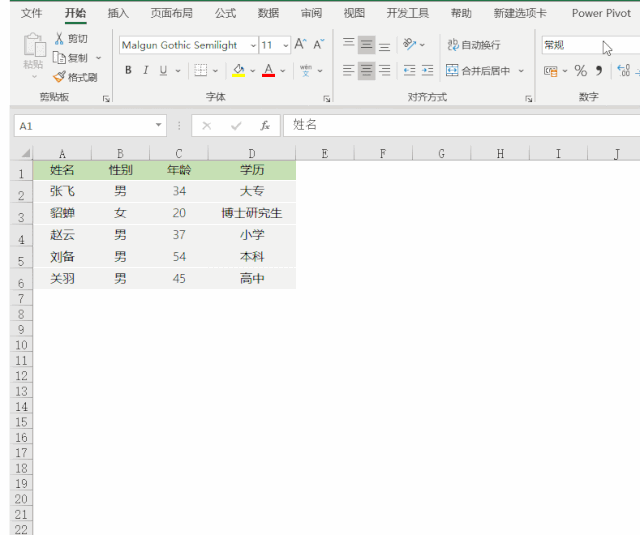Select the Format Painter (格式刷) brush
The width and height of the screenshot is (640, 535).
click(x=59, y=77)
